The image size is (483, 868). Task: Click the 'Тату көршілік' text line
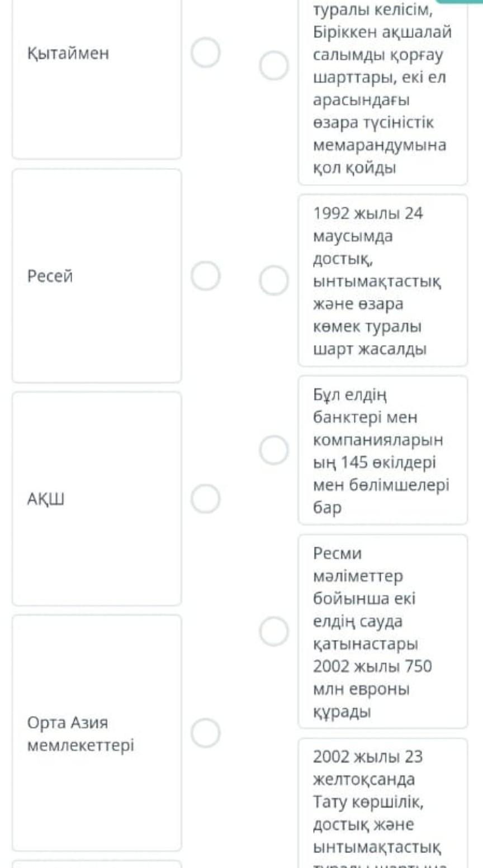(x=368, y=802)
